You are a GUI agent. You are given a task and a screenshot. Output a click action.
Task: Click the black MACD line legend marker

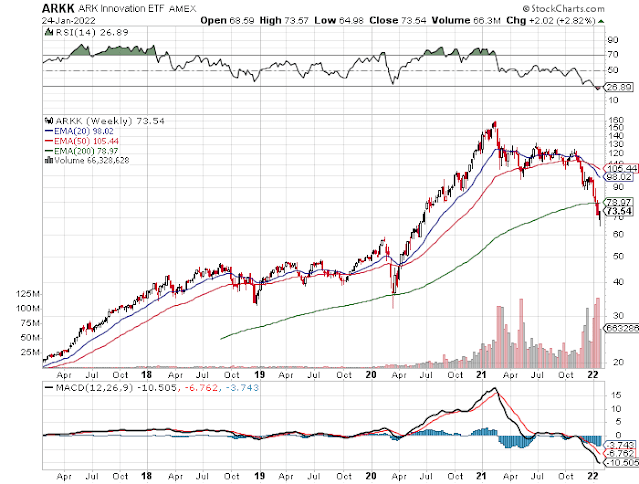pos(49,387)
